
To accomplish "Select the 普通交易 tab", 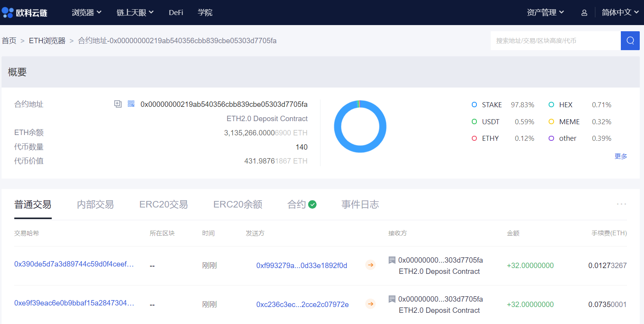I will (33, 204).
